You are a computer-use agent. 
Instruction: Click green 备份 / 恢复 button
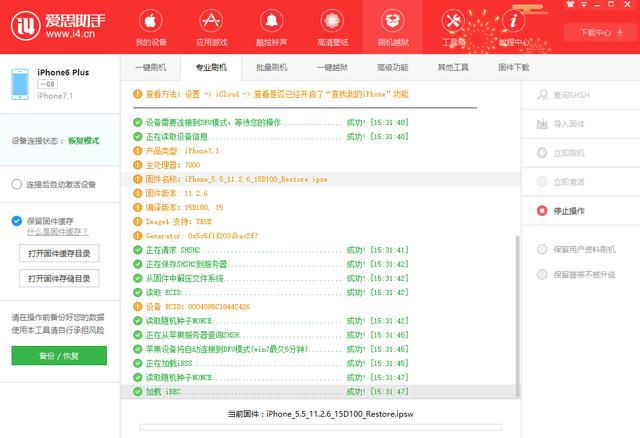59,356
